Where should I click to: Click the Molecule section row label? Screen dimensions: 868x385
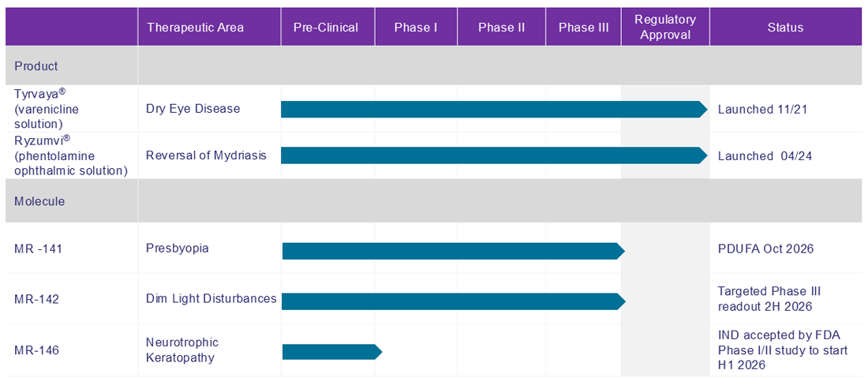click(x=39, y=201)
